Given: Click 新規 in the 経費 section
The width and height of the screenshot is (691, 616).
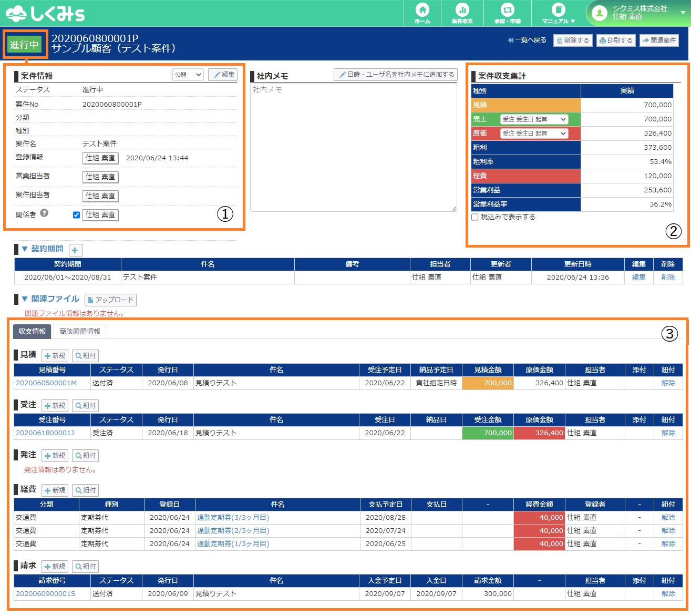Looking at the screenshot, I should (x=55, y=490).
